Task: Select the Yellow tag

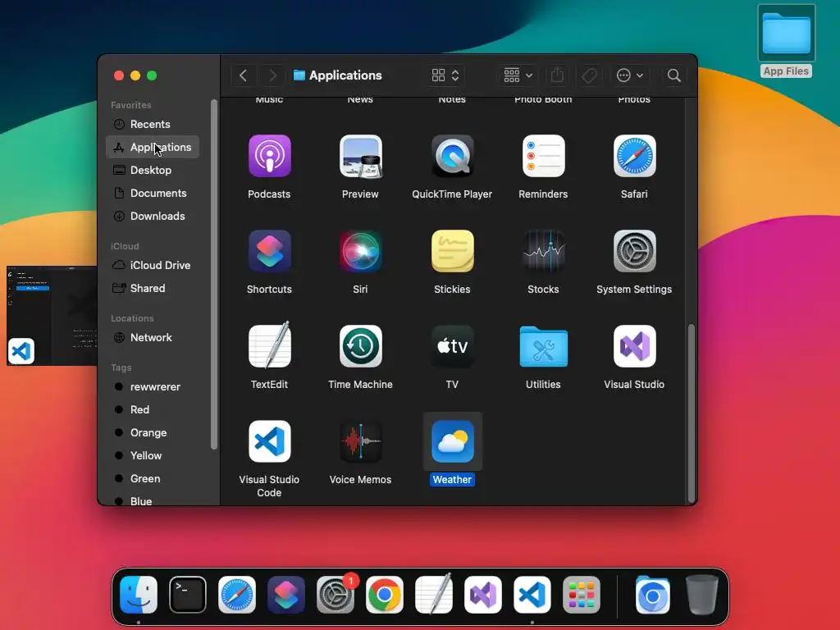Action: [x=153, y=456]
